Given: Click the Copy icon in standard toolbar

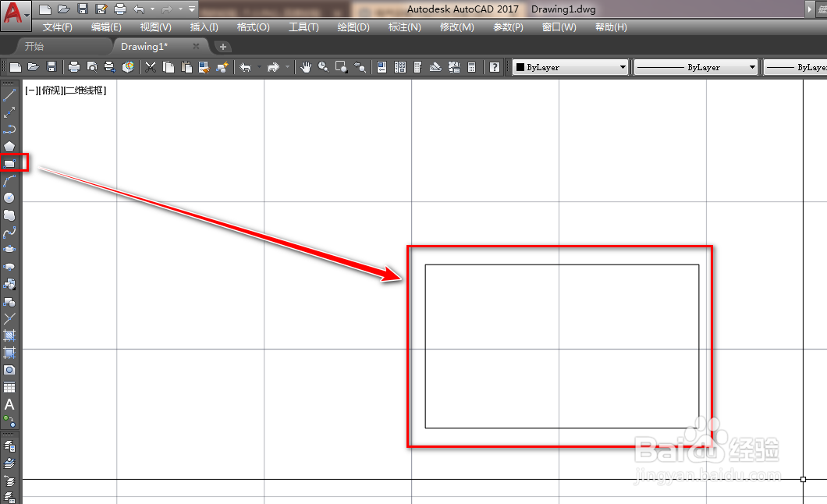Looking at the screenshot, I should (x=169, y=67).
